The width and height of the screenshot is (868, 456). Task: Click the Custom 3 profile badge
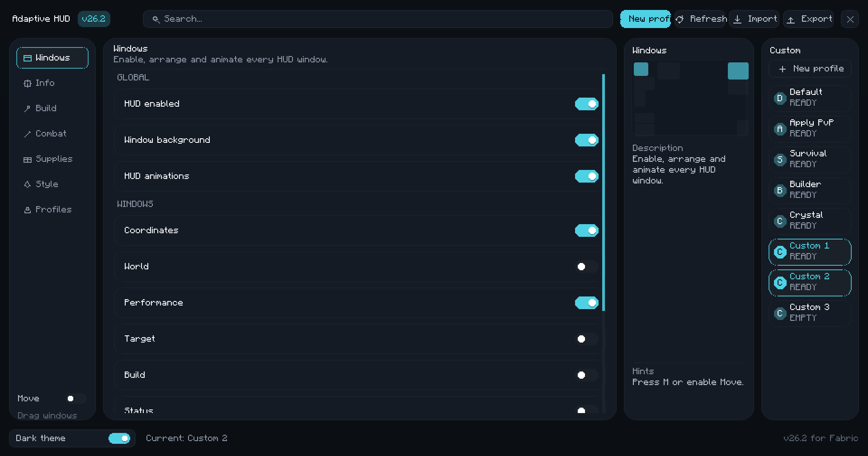pyautogui.click(x=780, y=313)
